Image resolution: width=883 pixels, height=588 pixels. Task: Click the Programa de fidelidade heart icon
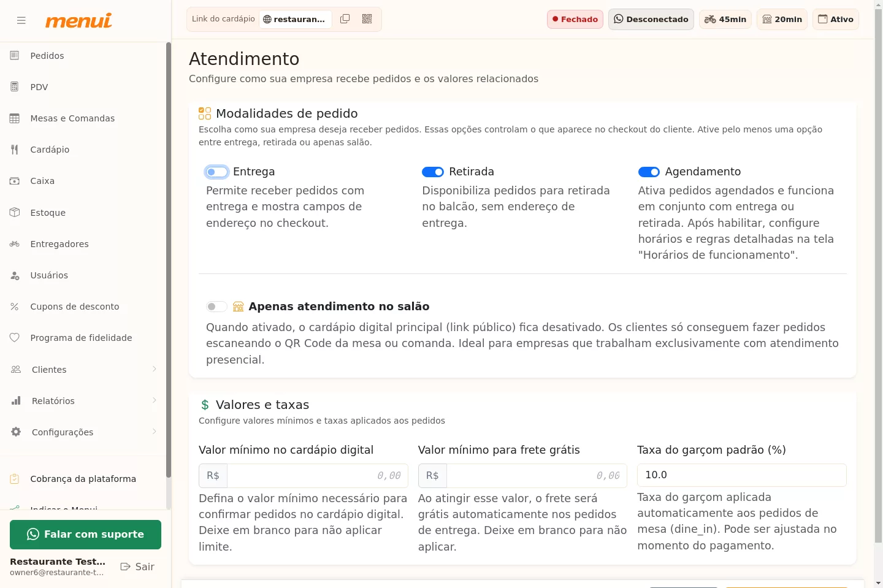[15, 338]
